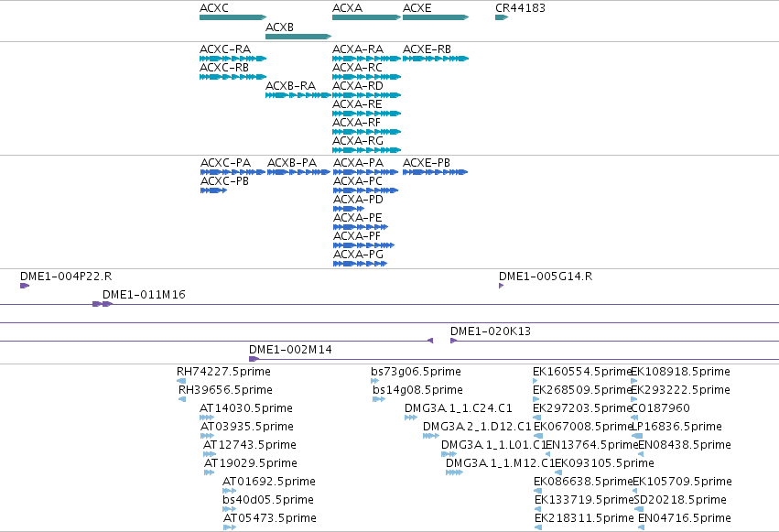Select EST RH39656.5prime

click(182, 400)
